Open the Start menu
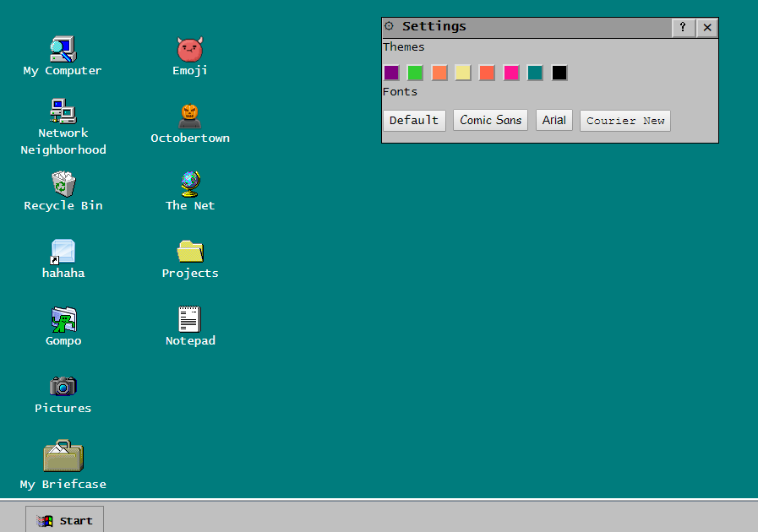 click(64, 519)
